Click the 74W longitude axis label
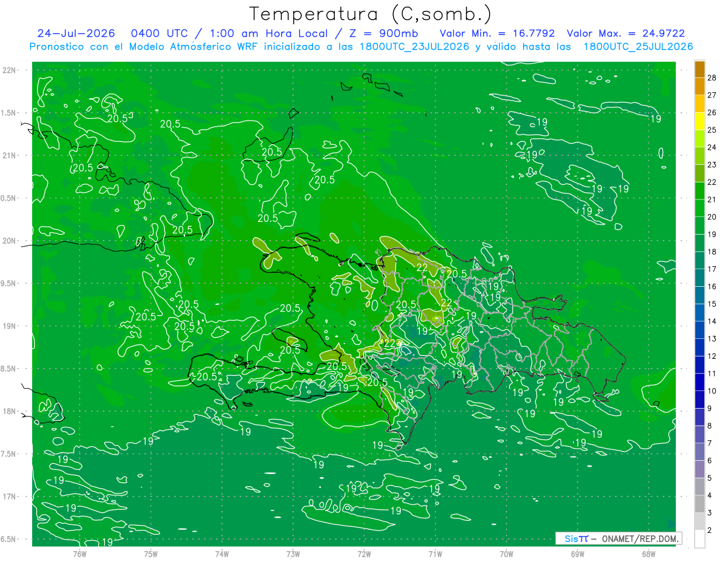 [x=221, y=554]
